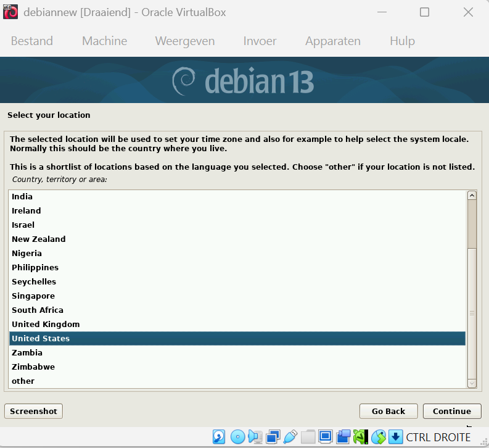
Task: Click the Screenshot button
Action: 33,411
